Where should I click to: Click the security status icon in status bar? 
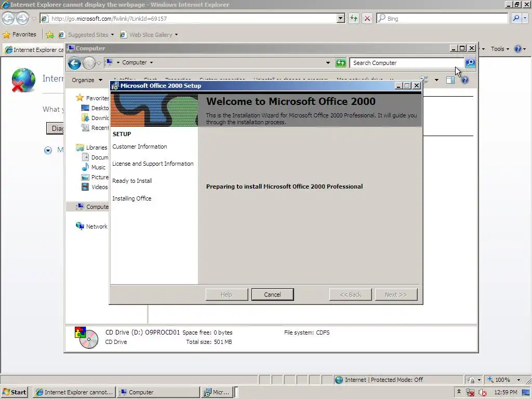pos(472,380)
